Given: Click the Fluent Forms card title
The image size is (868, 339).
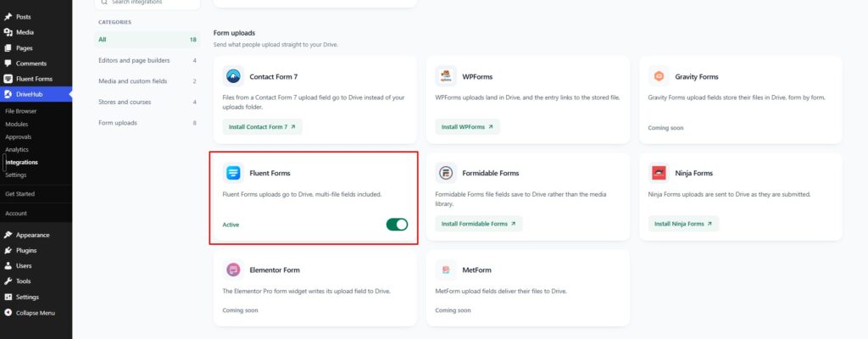Looking at the screenshot, I should [270, 174].
